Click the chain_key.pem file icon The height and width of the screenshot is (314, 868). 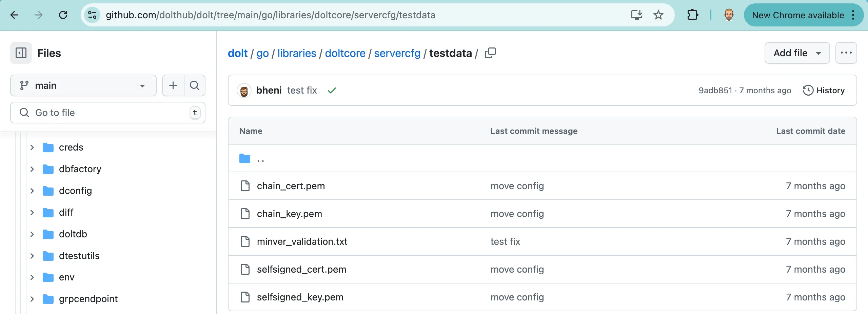[245, 213]
